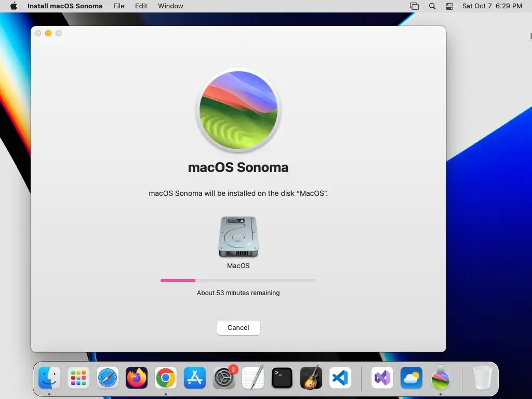Launch Safari from the Dock

pyautogui.click(x=108, y=378)
